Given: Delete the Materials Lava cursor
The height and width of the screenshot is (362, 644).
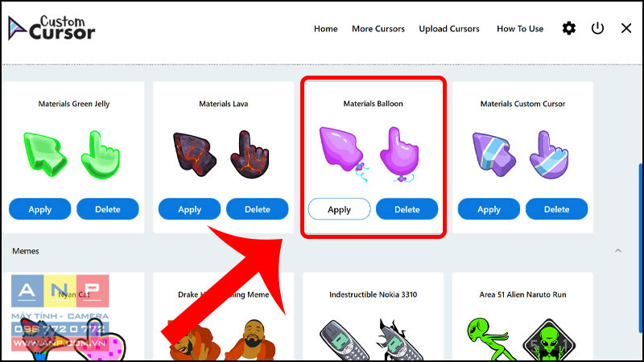Looking at the screenshot, I should [x=257, y=209].
